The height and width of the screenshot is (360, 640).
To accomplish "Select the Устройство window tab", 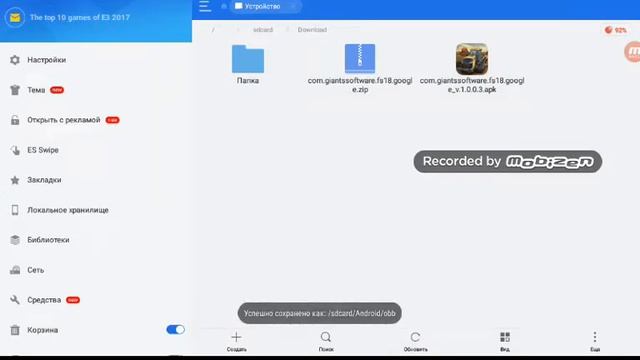I will [265, 6].
